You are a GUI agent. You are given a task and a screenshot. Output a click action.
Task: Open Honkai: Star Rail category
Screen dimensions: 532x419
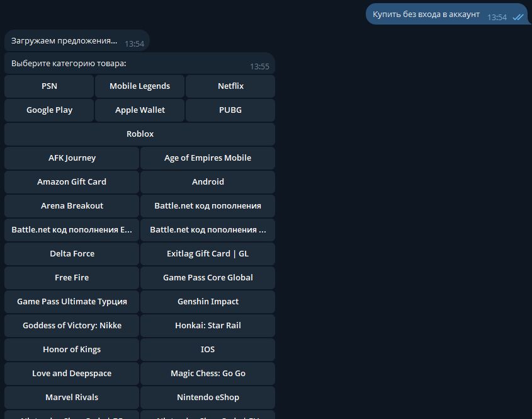point(208,326)
